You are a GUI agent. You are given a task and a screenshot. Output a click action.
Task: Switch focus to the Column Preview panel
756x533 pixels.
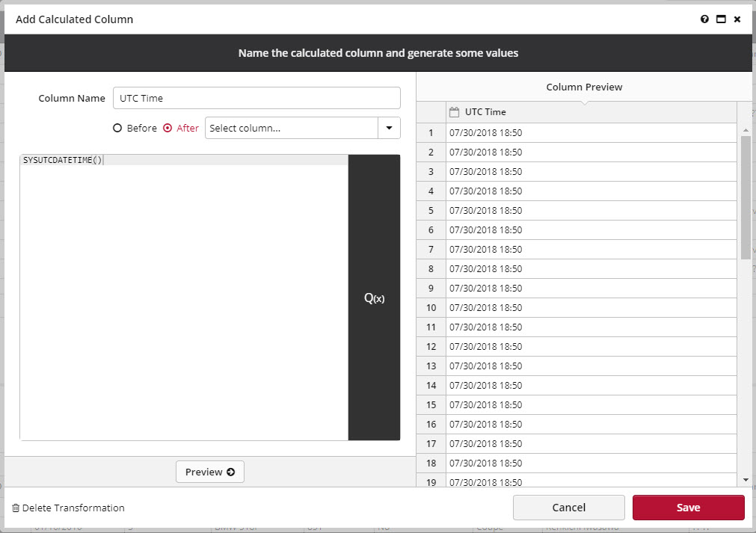pyautogui.click(x=584, y=87)
